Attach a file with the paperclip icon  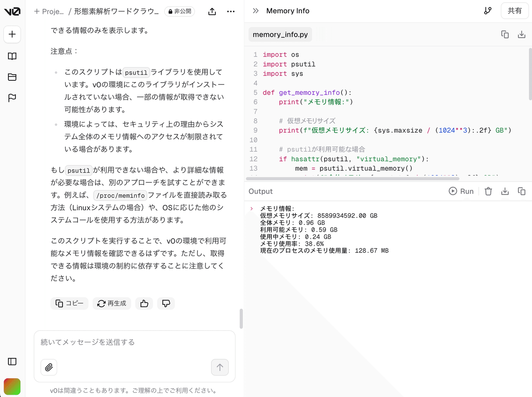click(x=49, y=367)
